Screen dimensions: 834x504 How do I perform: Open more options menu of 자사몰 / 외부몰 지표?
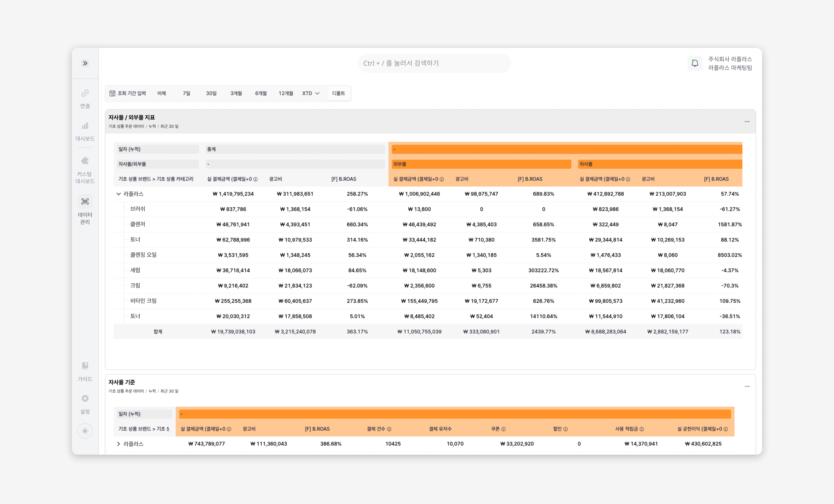(x=747, y=121)
